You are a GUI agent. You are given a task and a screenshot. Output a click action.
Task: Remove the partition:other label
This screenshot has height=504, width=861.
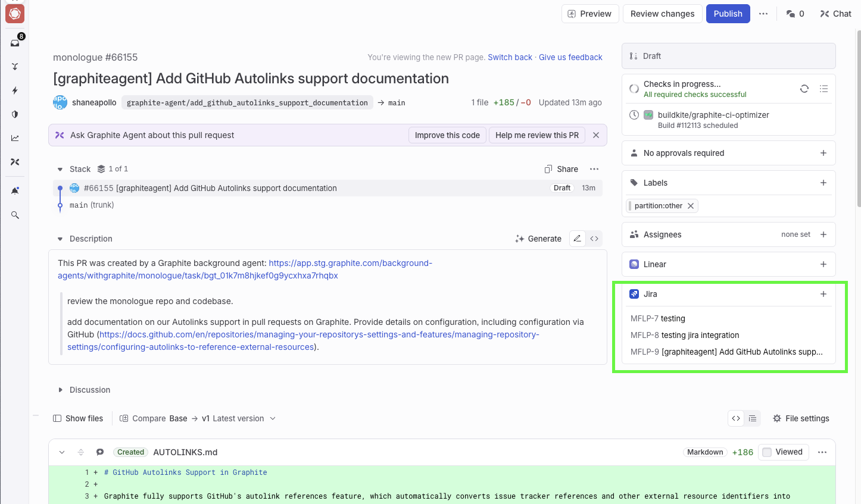click(691, 206)
